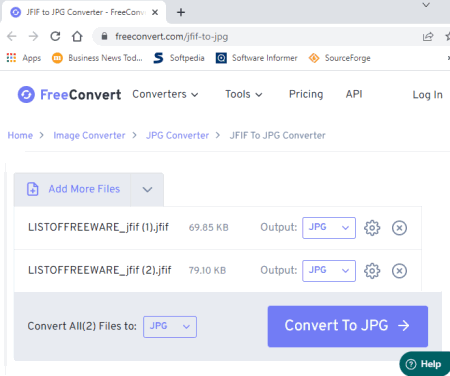Click the share page icon in address bar
Viewport: 450px width, 376px height.
[428, 36]
